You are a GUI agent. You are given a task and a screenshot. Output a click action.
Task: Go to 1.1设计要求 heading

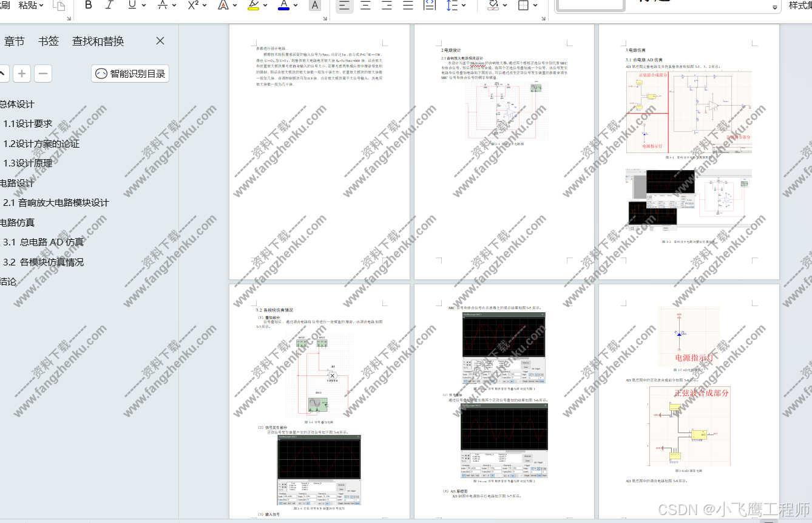coord(28,124)
